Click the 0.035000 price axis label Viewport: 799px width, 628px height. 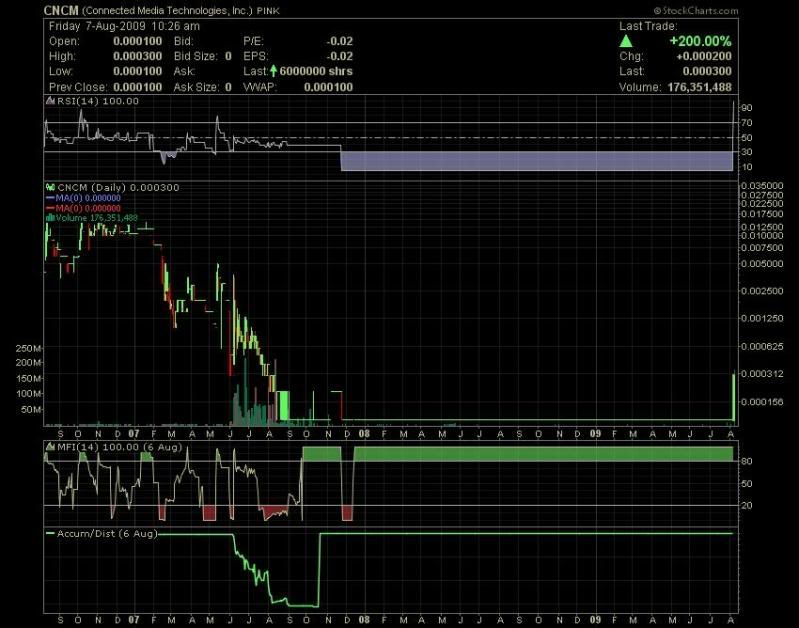pos(762,186)
